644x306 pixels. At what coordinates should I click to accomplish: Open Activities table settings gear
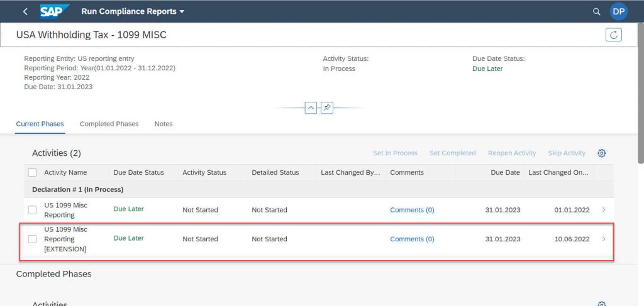point(602,153)
